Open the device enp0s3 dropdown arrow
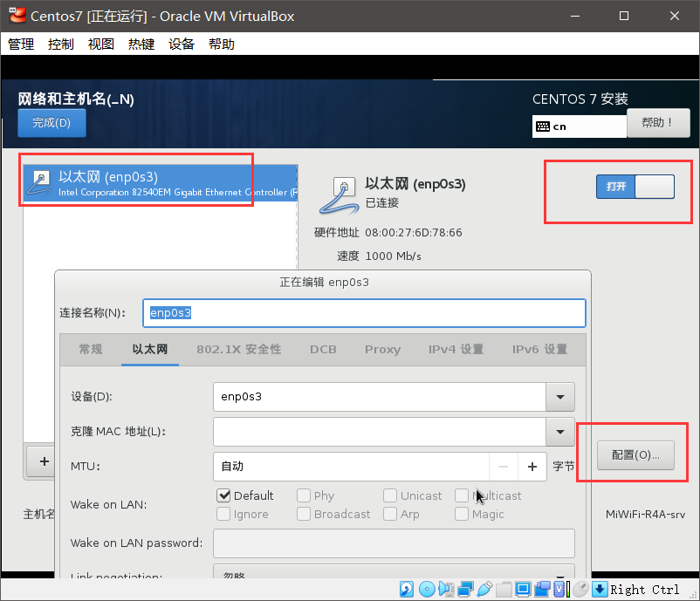This screenshot has height=601, width=700. (x=560, y=397)
